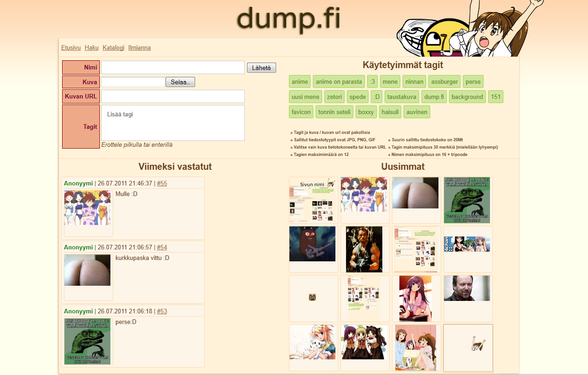Open the Katalogi menu link
The image size is (588, 375).
point(113,48)
